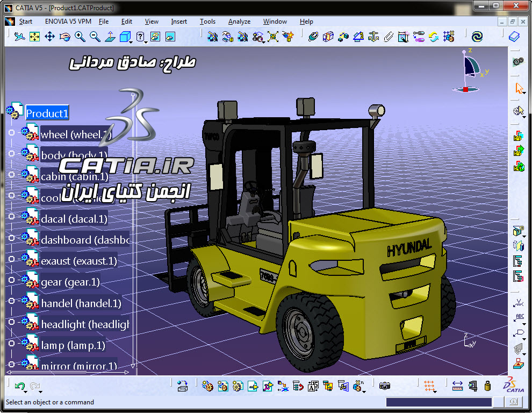This screenshot has height=413, width=532.
Task: Click Fit All In icon
Action: click(x=34, y=37)
